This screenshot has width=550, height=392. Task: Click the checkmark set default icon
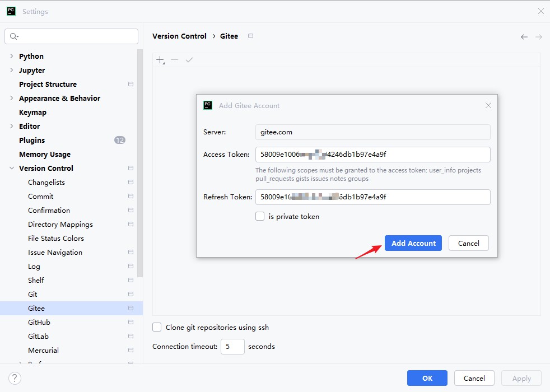pyautogui.click(x=189, y=60)
